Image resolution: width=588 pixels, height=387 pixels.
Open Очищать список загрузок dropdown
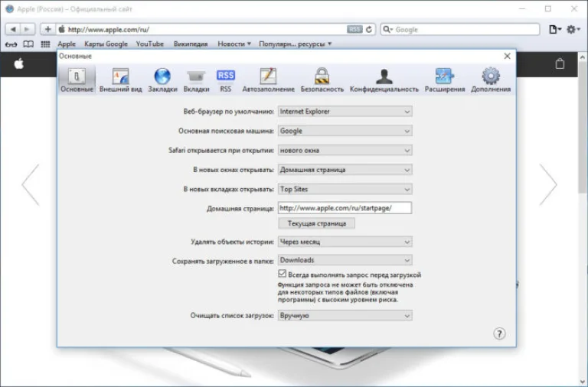tap(345, 315)
